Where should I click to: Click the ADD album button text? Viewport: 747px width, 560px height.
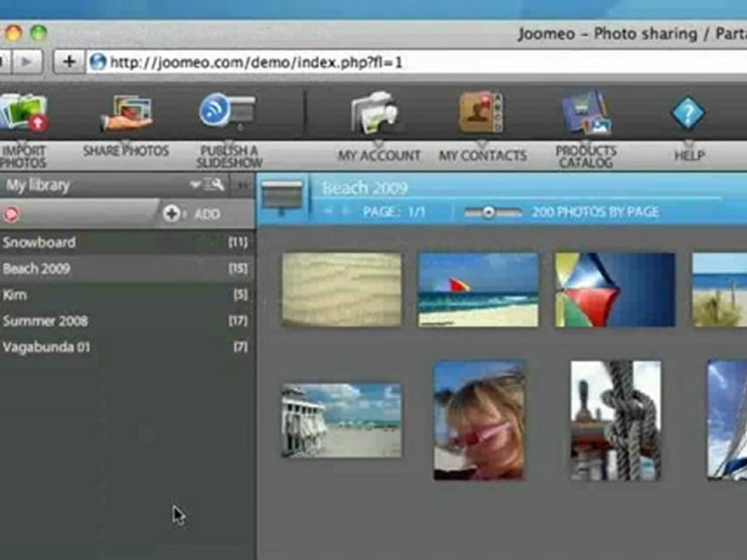point(207,215)
